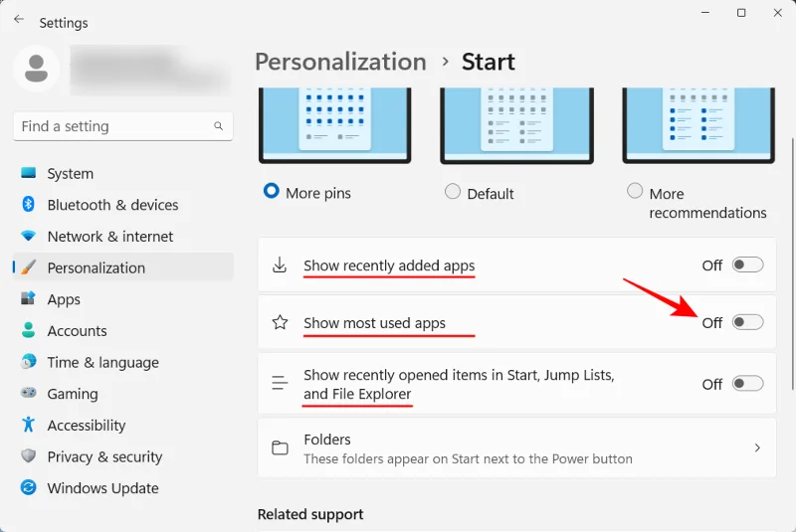This screenshot has width=796, height=532.
Task: Click the System monitor icon
Action: (x=29, y=173)
